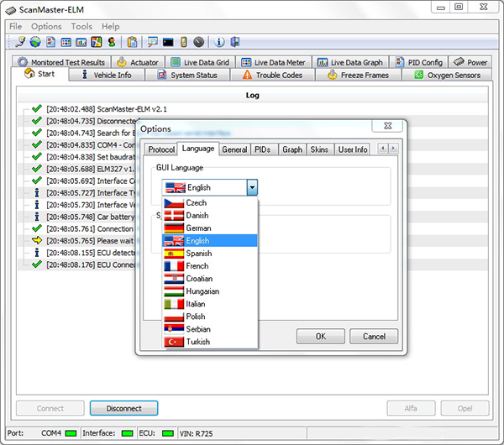Click the Opel button

(x=465, y=408)
